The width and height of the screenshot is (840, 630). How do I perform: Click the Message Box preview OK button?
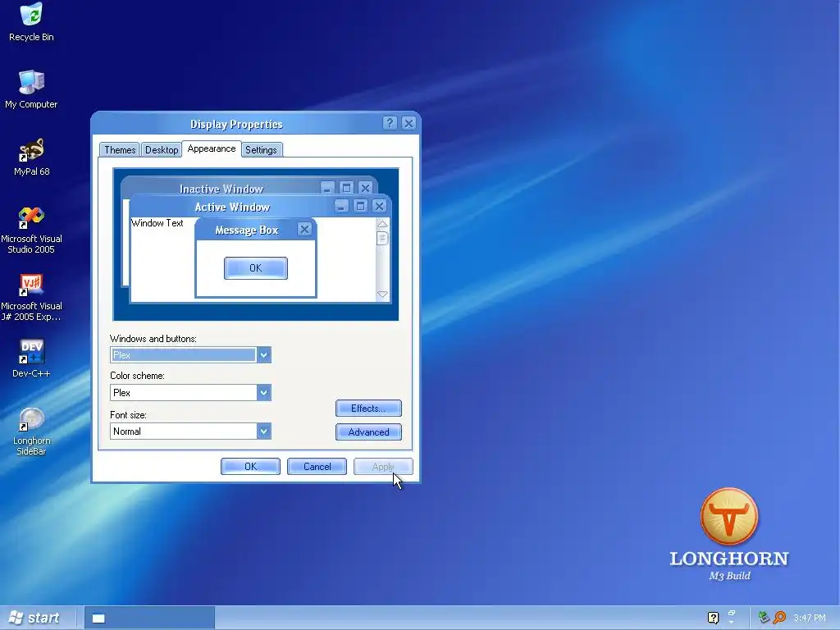point(256,268)
